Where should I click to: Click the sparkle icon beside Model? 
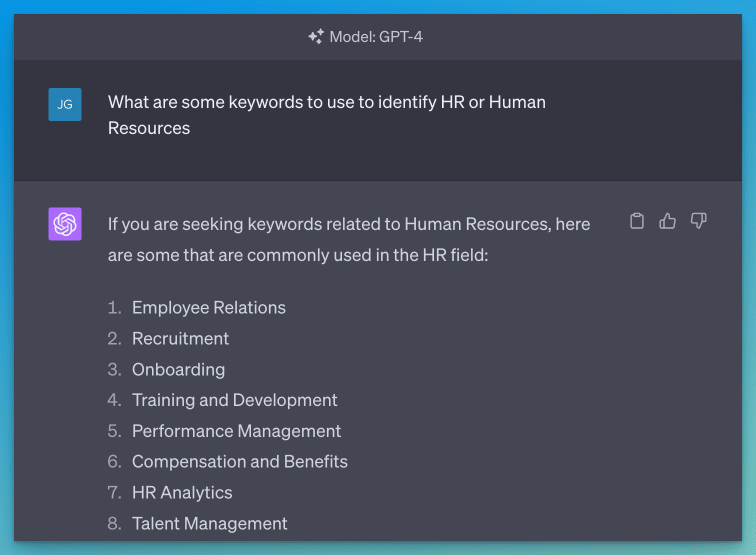[x=316, y=36]
